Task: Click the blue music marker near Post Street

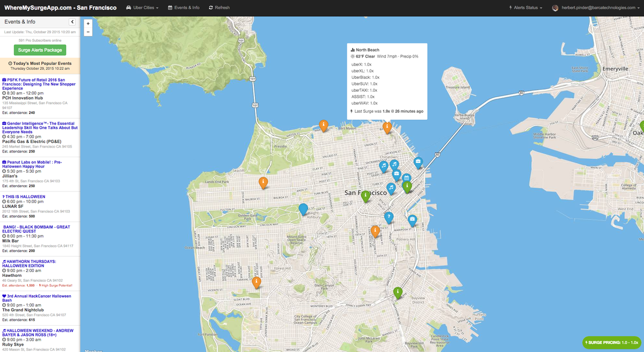Action: [x=384, y=167]
